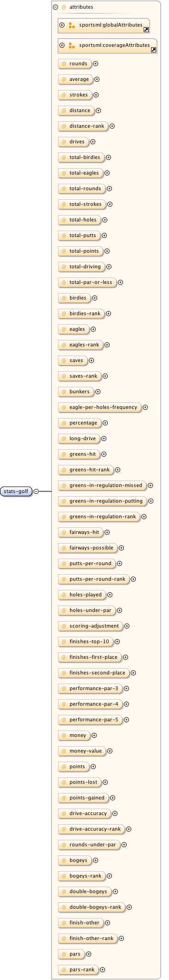This screenshot has height=980, width=169.
Task: Select the total-birdies attribute
Action: 81,158
